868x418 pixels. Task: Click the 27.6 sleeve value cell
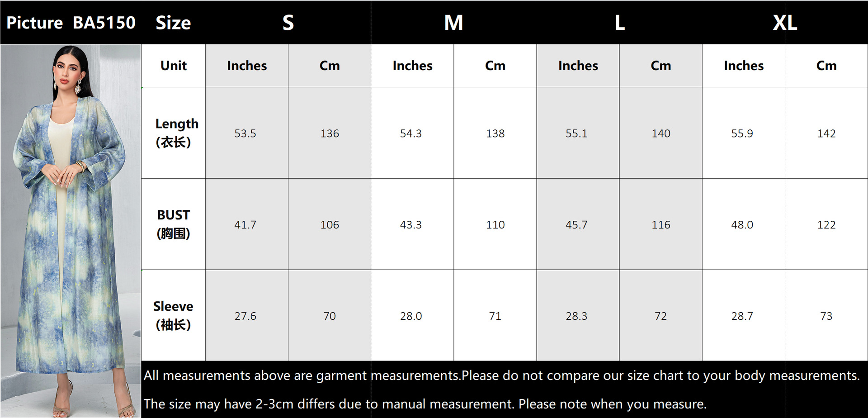[245, 316]
